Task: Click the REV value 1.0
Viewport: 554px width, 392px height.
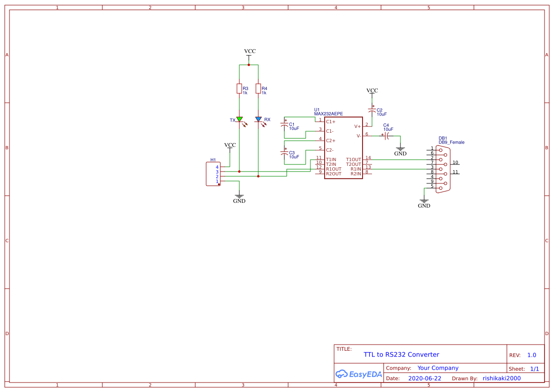Action: click(x=532, y=354)
